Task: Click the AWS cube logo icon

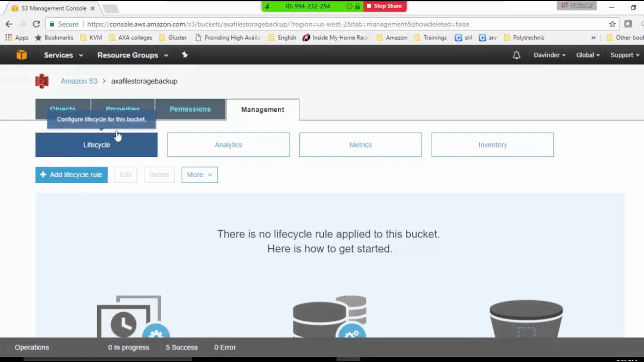Action: click(x=21, y=55)
